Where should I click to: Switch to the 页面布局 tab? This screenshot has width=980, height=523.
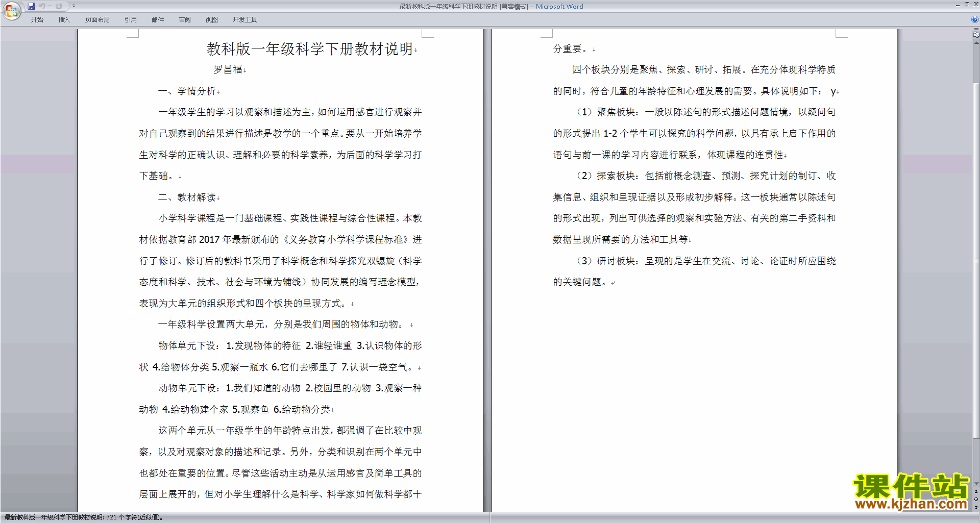coord(97,20)
